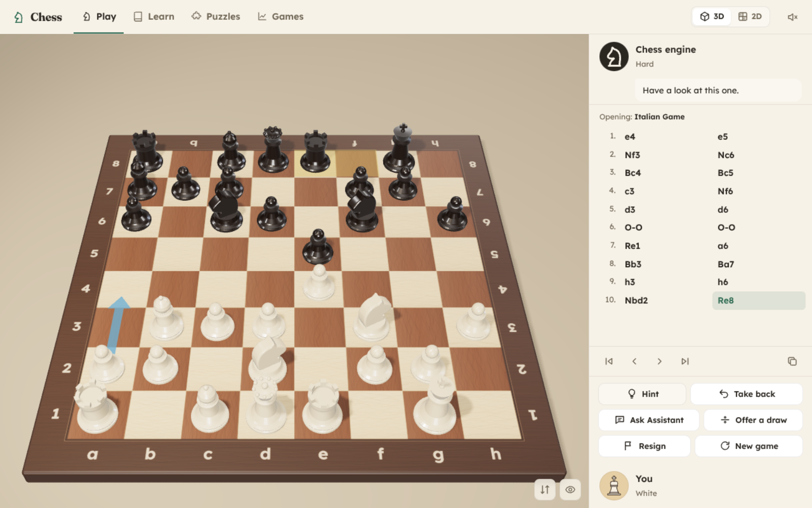Image resolution: width=812 pixels, height=508 pixels.
Task: Offer a draw to the engine
Action: 753,420
